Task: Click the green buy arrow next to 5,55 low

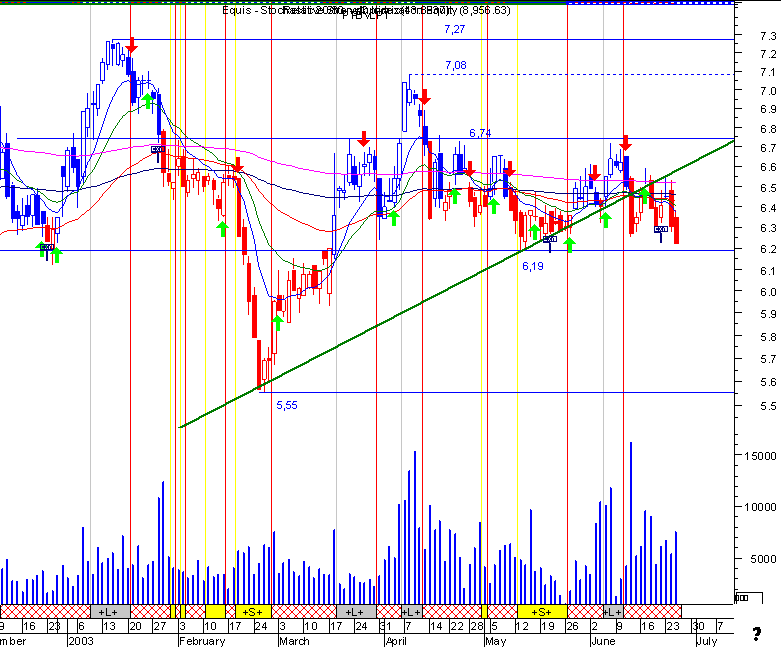Action: tap(278, 322)
